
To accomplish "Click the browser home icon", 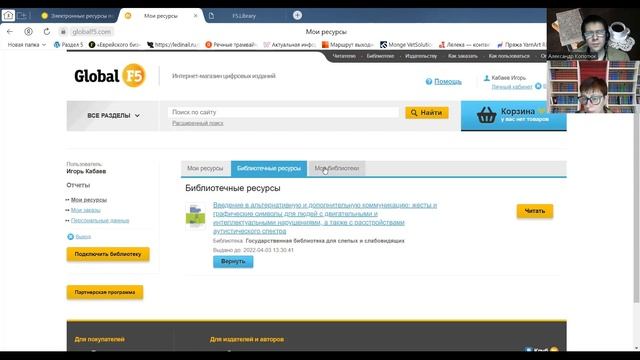I will [8, 16].
